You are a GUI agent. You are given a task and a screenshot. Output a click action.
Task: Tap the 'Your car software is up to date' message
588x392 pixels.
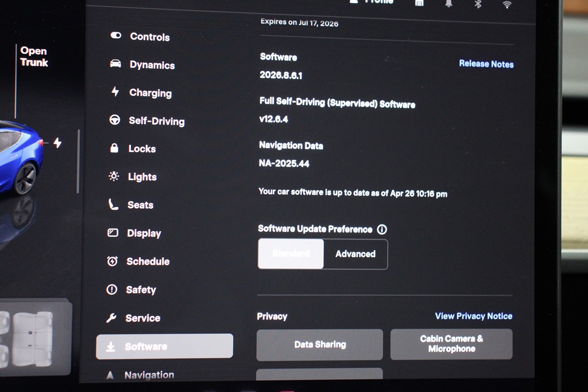[x=353, y=193]
